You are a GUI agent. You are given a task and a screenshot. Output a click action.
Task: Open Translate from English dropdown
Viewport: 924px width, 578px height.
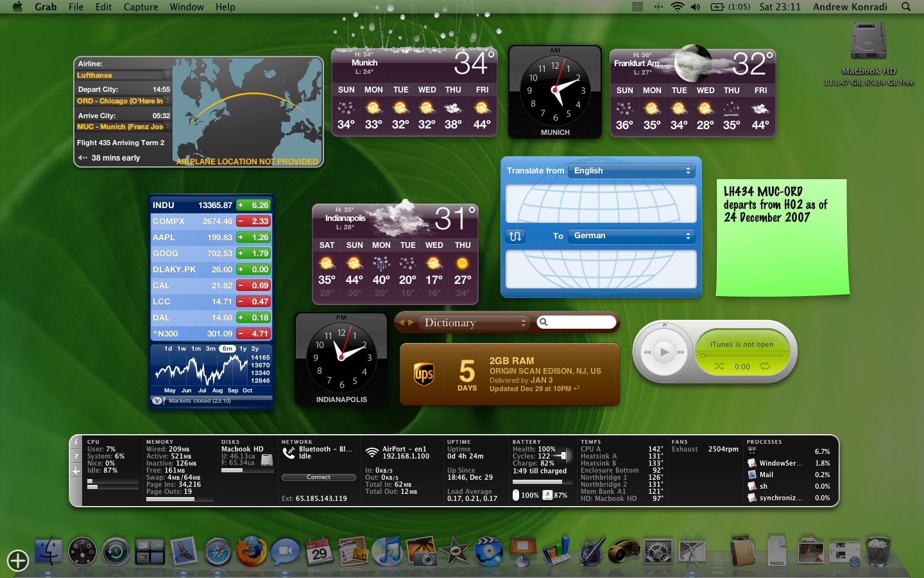[x=632, y=171]
